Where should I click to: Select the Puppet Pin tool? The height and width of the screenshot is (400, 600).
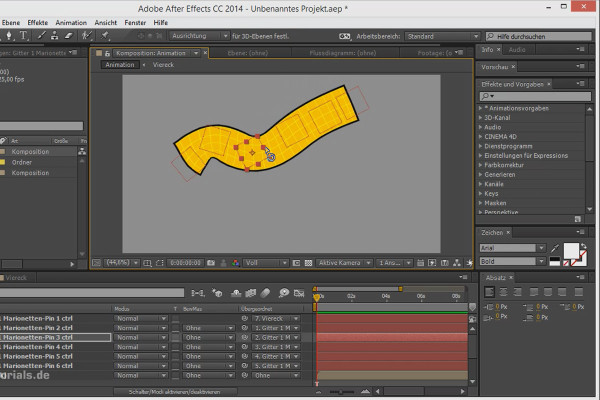coord(104,36)
